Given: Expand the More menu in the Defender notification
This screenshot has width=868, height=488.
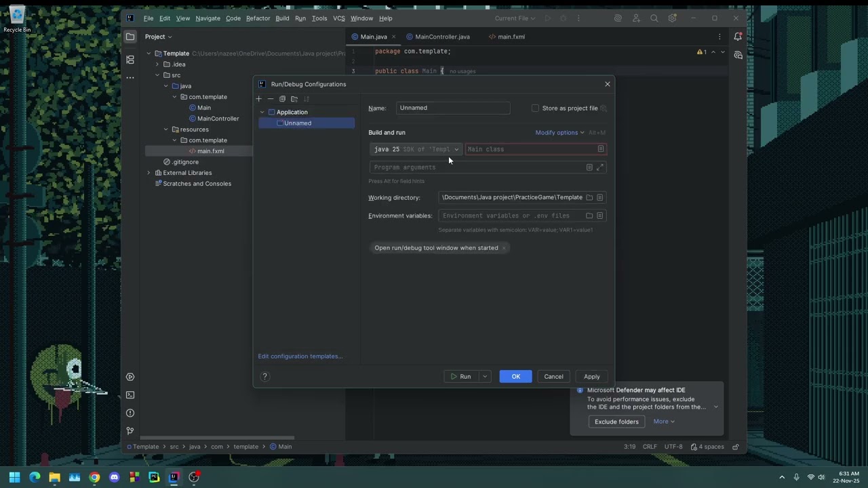Looking at the screenshot, I should point(664,422).
